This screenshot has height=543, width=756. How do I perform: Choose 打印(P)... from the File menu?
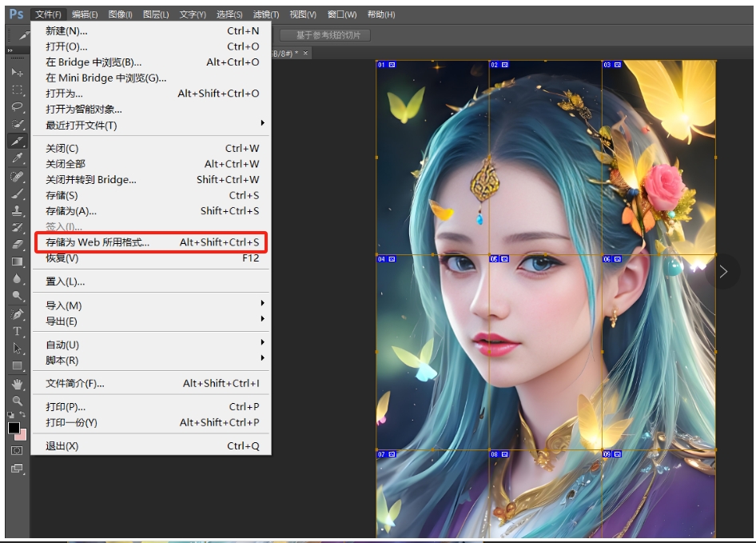pyautogui.click(x=151, y=407)
